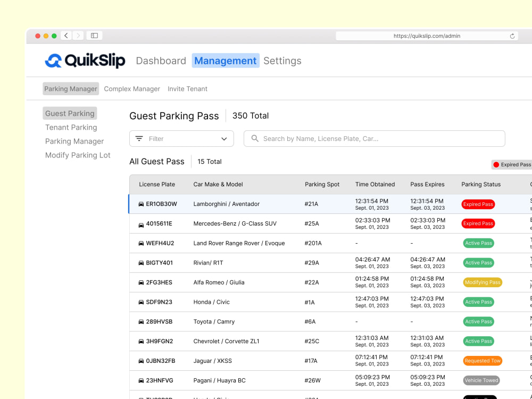Click Active Pass badge for Rivian row
The width and height of the screenshot is (532, 399).
(x=478, y=263)
